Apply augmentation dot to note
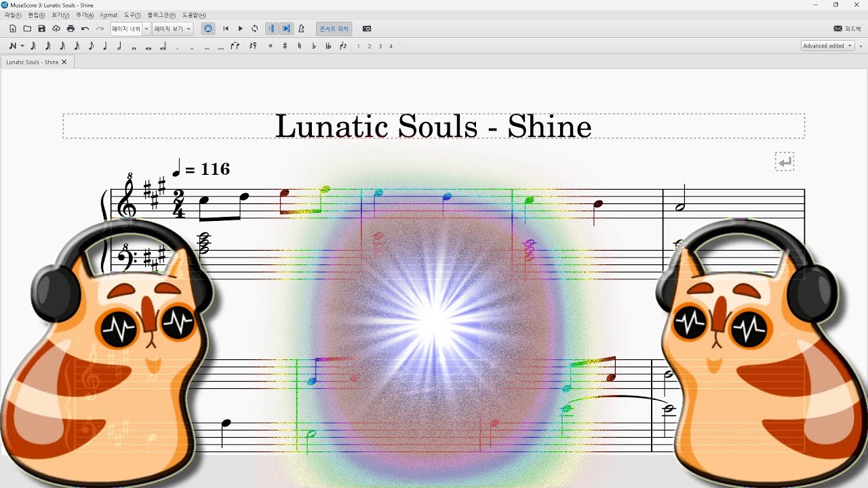 pos(178,47)
